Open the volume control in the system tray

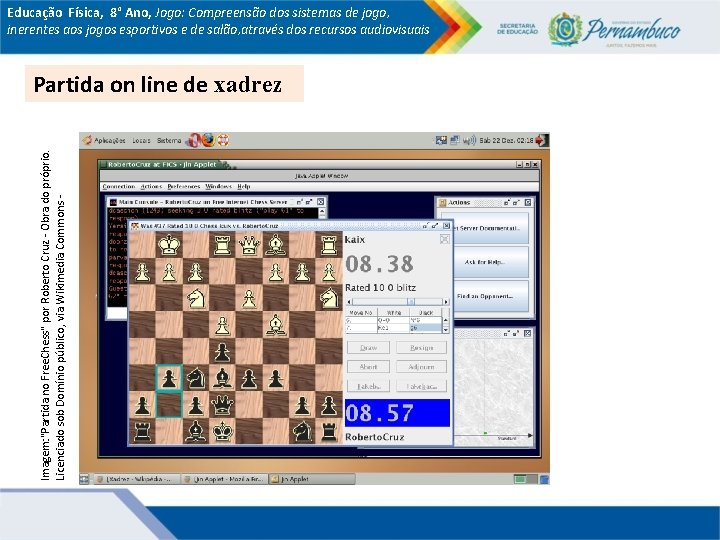point(469,140)
